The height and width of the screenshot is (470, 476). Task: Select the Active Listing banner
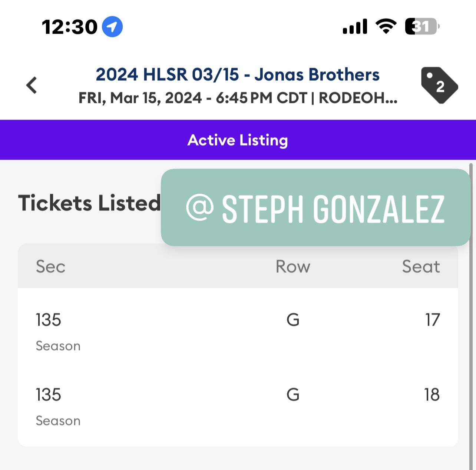tap(238, 140)
